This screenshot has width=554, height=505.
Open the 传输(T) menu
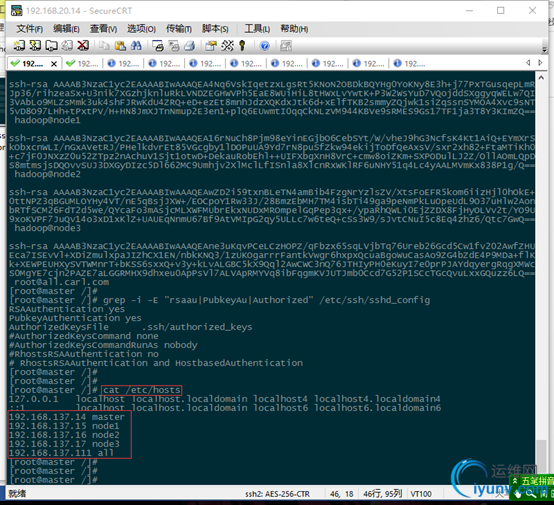point(179,29)
